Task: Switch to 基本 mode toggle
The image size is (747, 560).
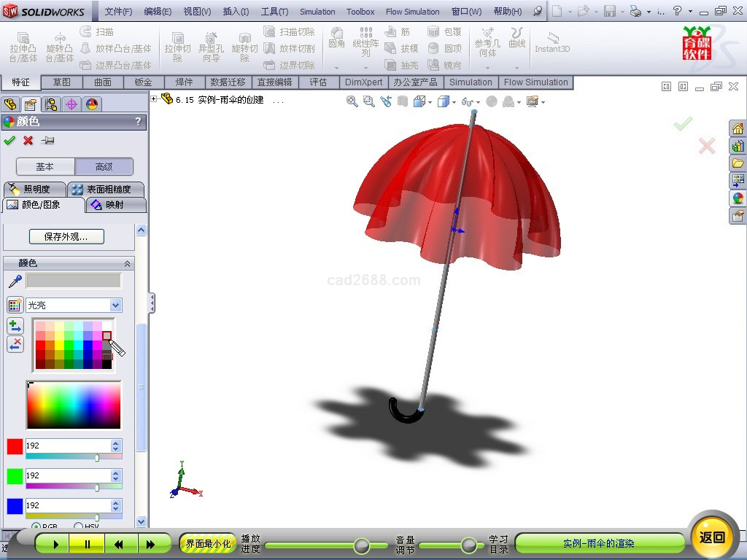Action: point(45,167)
